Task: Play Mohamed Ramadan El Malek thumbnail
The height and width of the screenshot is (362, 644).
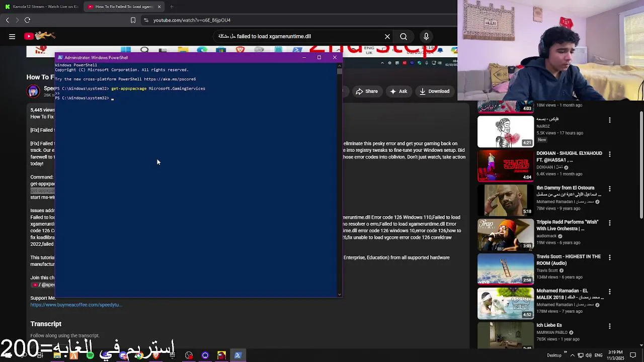Action: point(506,304)
